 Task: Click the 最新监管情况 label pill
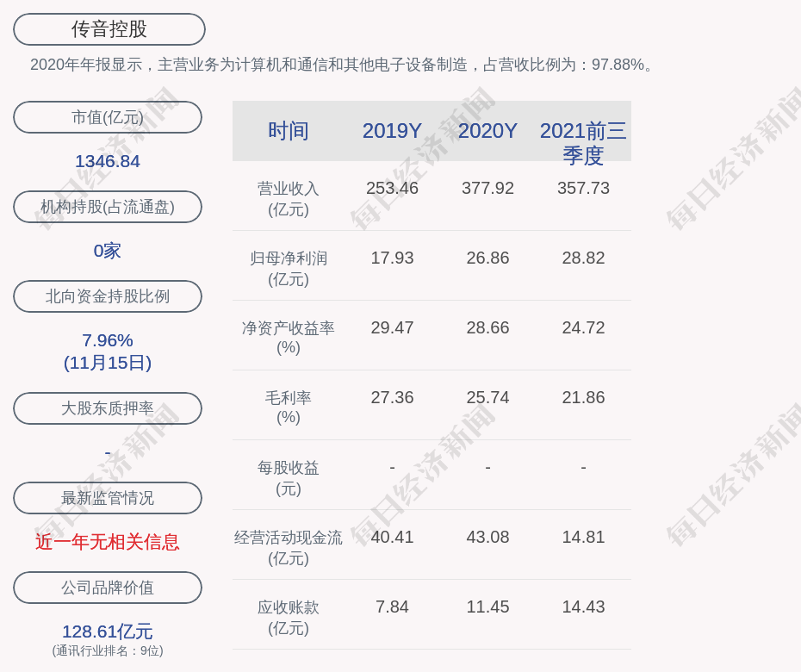108,498
